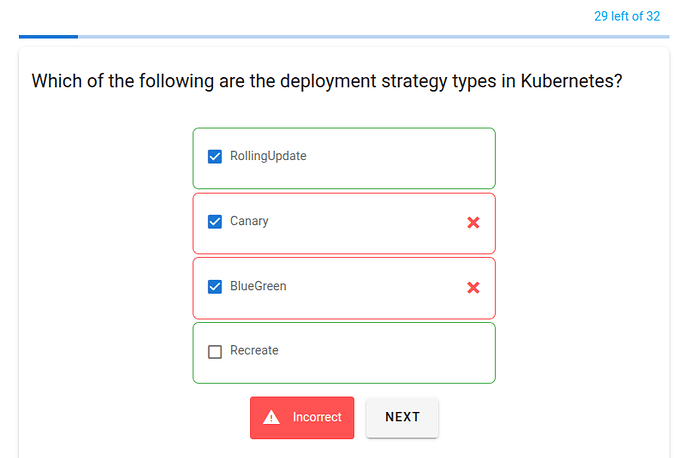Tick the empty Recreate checkbox
Viewport: 690px width, 458px height.
pos(215,352)
